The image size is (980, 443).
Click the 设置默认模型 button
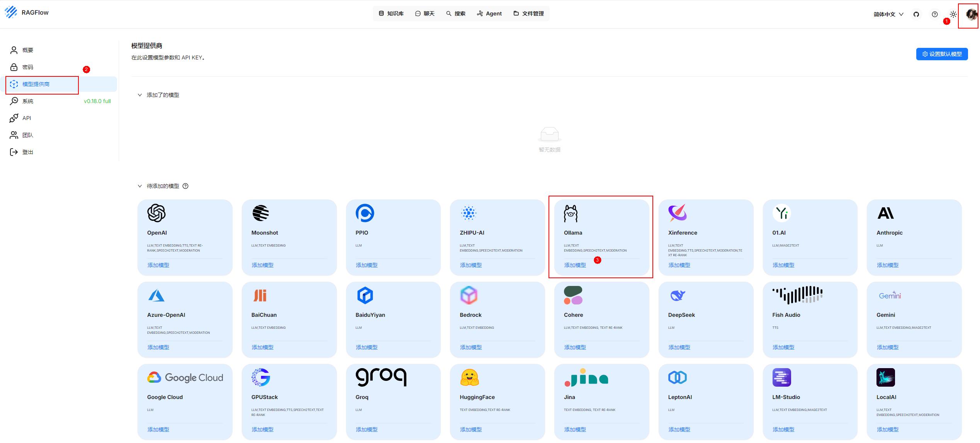942,54
